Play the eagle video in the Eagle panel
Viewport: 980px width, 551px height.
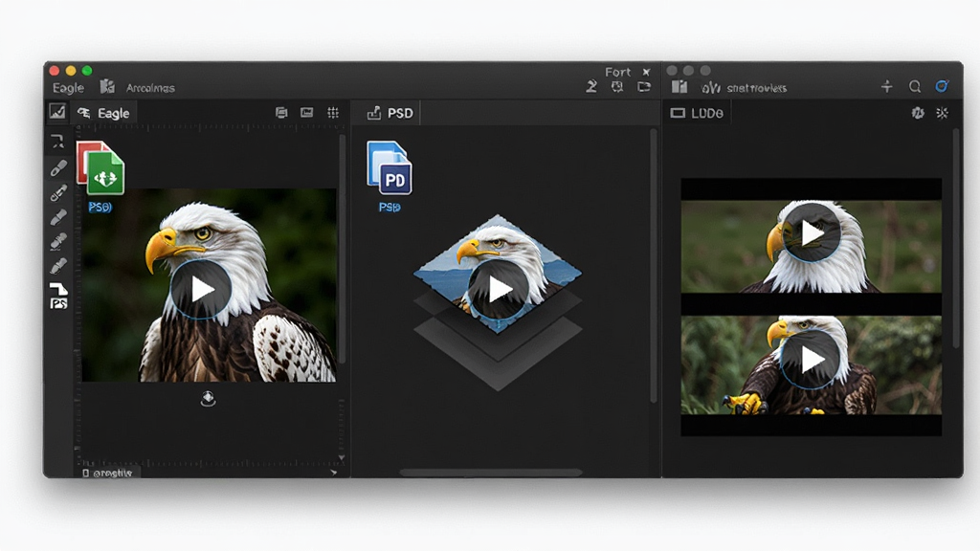(201, 289)
